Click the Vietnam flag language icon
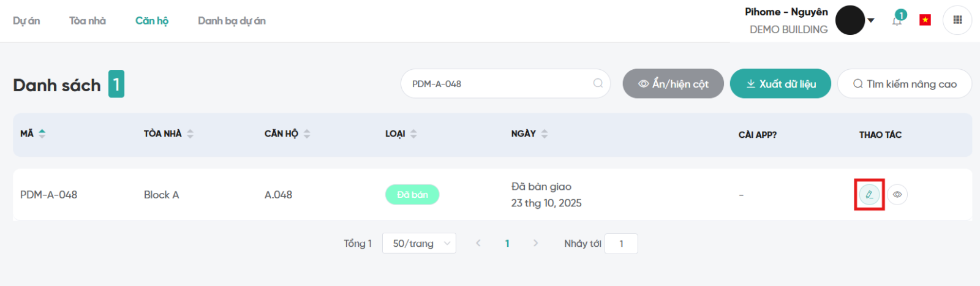Screen dimensions: 980x286 pyautogui.click(x=925, y=20)
